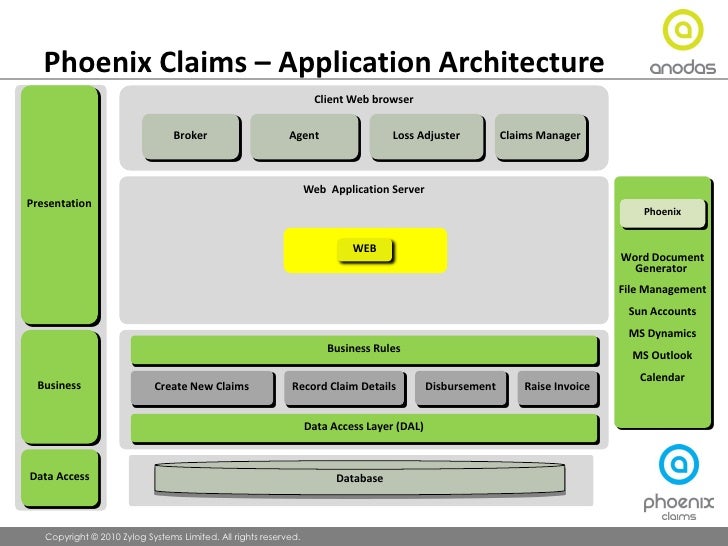Click the phoenix claims logo icon
The height and width of the screenshot is (546, 728).
(x=678, y=464)
